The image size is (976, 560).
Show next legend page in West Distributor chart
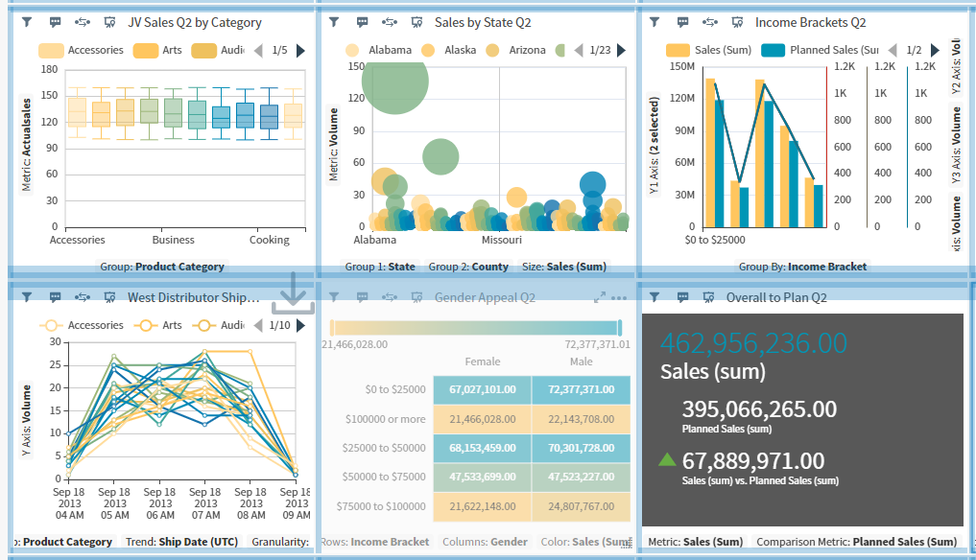[301, 325]
